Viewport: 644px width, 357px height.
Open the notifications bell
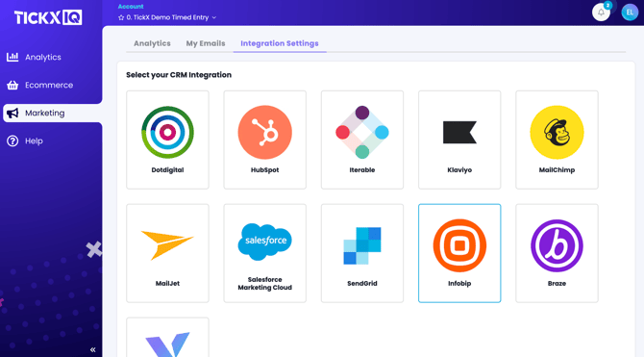601,13
